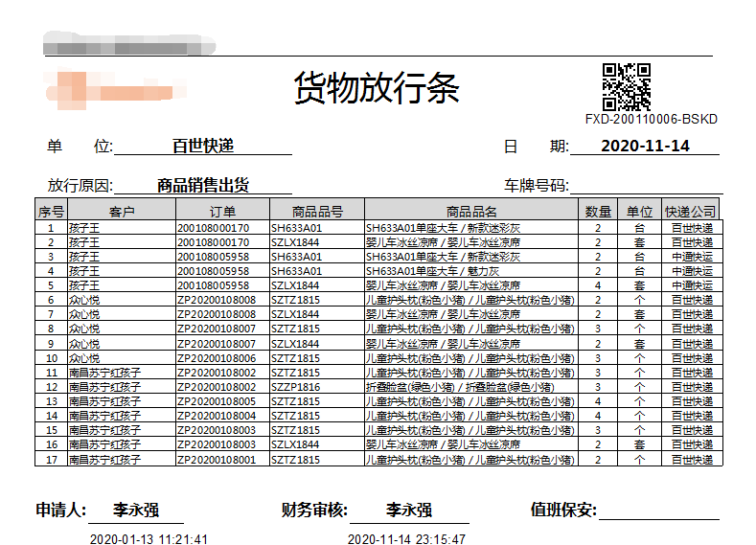Select product code SZZP1816 in row 12
The width and height of the screenshot is (756, 545).
tap(295, 387)
